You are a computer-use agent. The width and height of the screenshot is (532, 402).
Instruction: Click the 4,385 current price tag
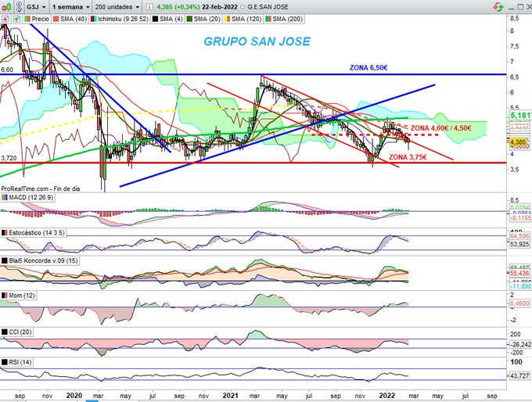pos(518,142)
